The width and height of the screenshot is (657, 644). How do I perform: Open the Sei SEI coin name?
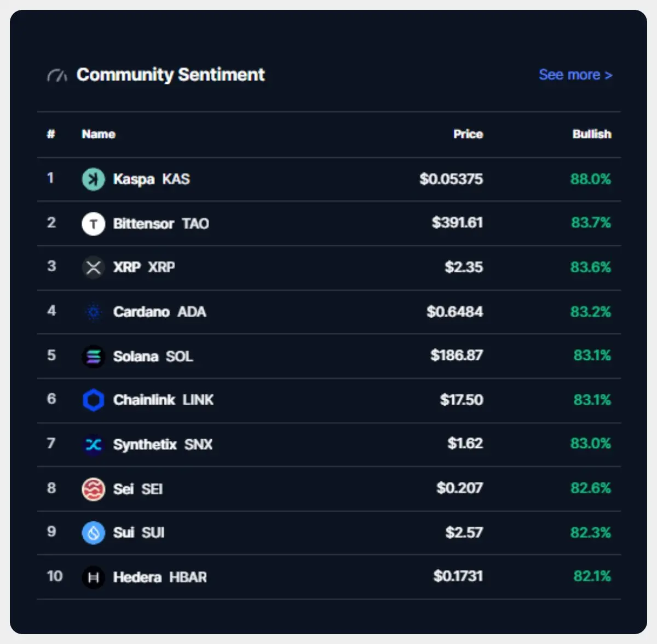(138, 489)
